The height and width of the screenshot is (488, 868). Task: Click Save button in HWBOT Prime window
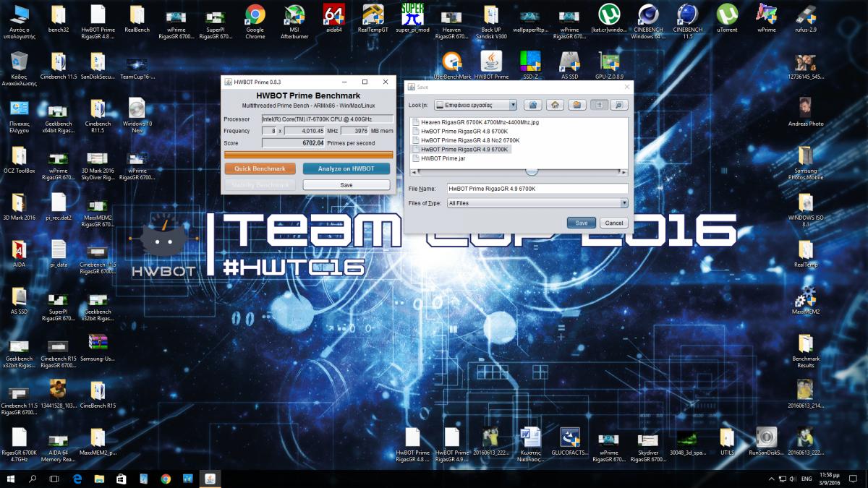pos(346,185)
